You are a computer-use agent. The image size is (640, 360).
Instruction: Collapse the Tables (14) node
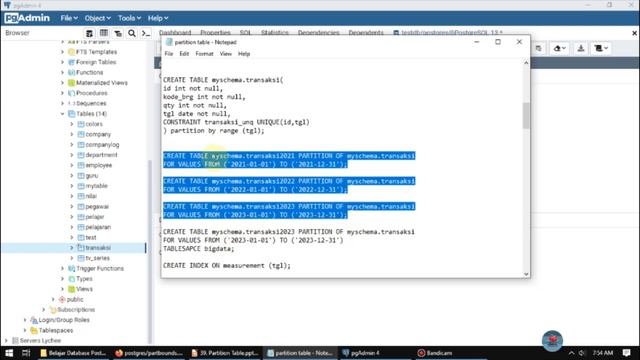(62, 114)
